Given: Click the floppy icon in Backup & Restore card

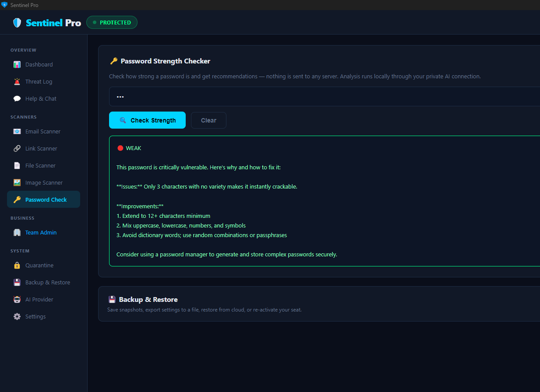Looking at the screenshot, I should pos(112,300).
